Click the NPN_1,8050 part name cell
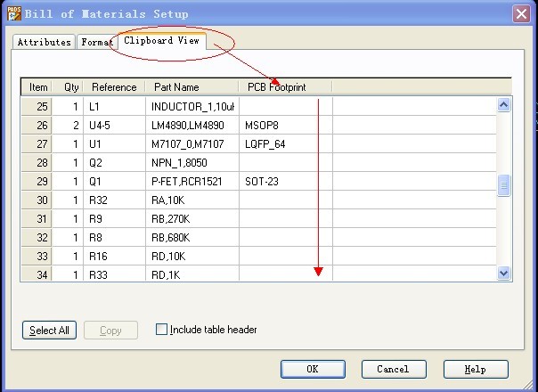The width and height of the screenshot is (538, 392). pos(192,162)
